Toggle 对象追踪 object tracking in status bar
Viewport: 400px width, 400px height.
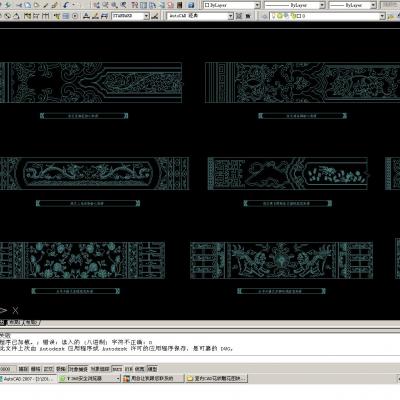100,369
